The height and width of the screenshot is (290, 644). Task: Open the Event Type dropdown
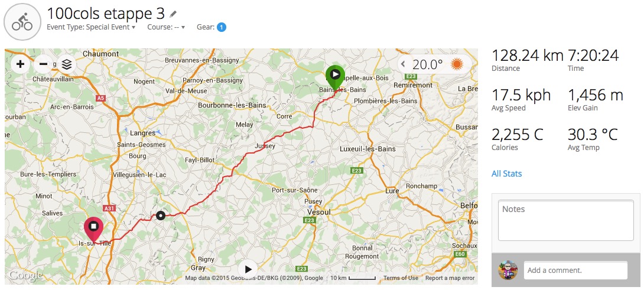tap(91, 27)
